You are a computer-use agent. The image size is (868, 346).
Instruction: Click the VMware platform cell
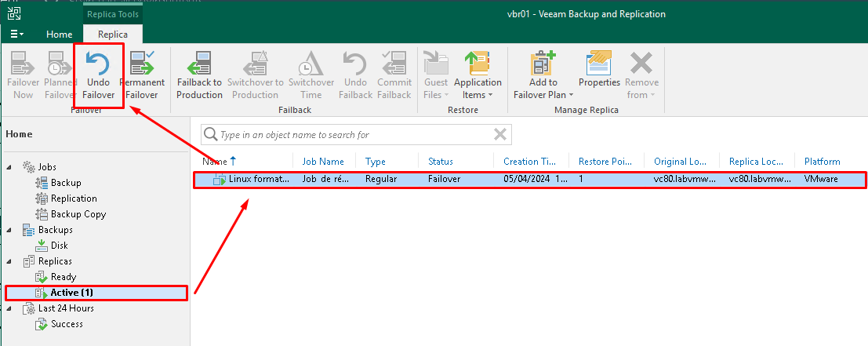click(x=821, y=180)
